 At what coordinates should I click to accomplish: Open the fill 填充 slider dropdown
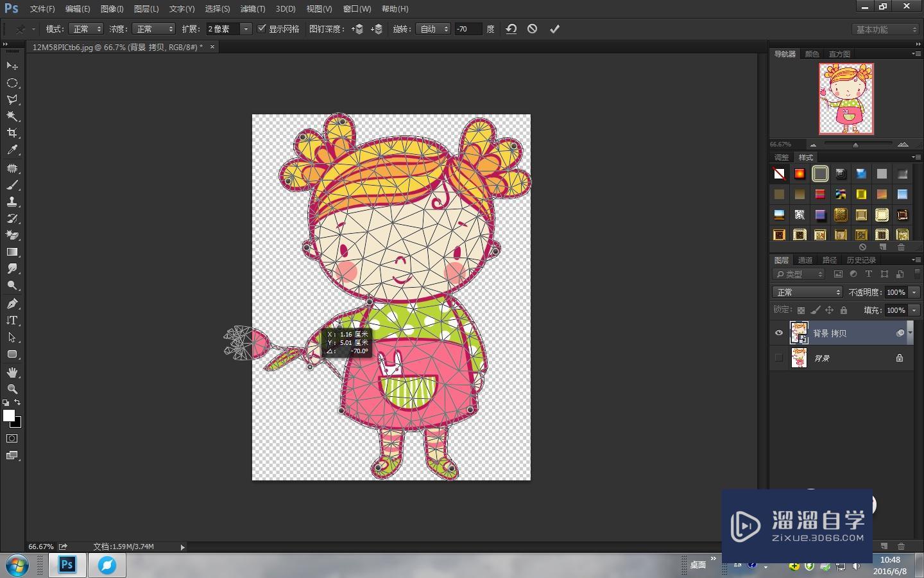(x=914, y=310)
